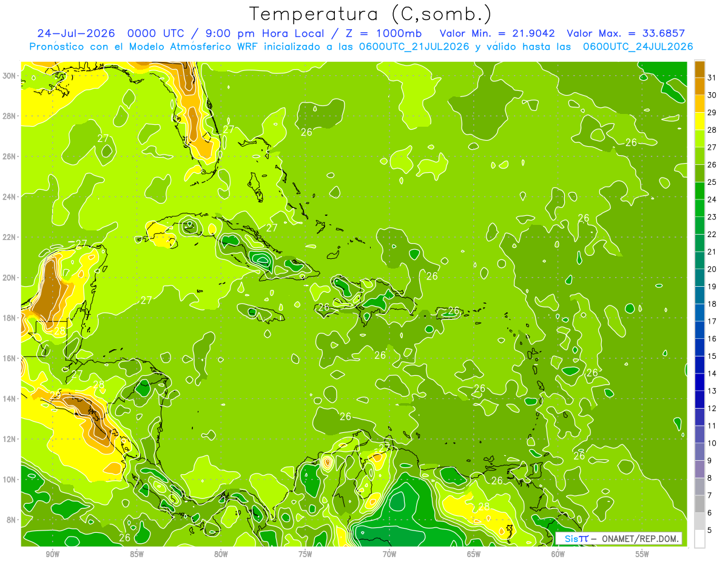Image resolution: width=728 pixels, height=562 pixels.
Task: Click the 24N latitude label
Action: (10, 197)
